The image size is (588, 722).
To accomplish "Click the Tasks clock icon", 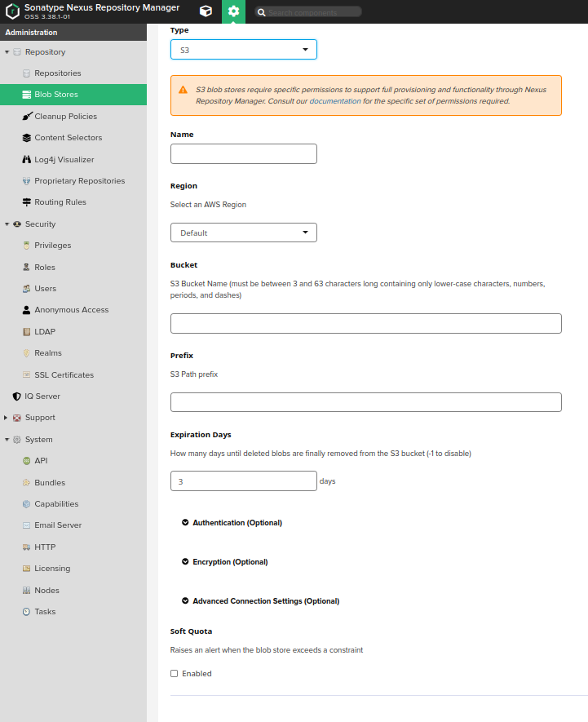I will [27, 612].
